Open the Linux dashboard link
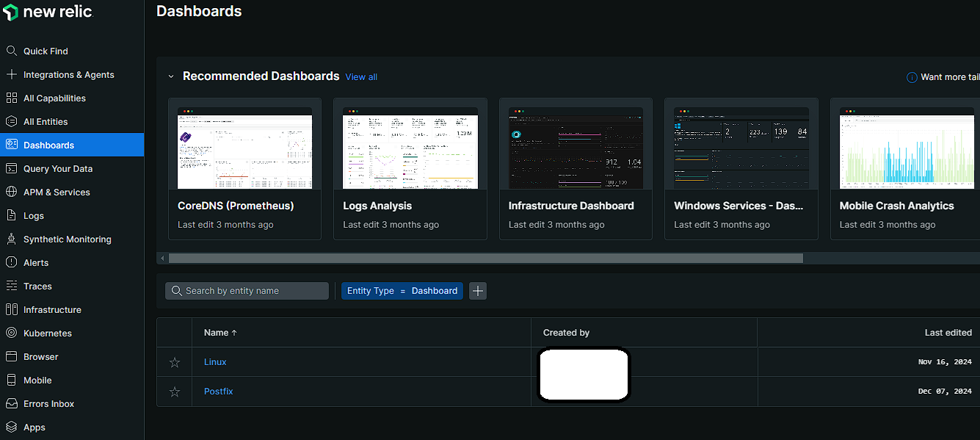Viewport: 980px width, 440px height. (x=215, y=362)
